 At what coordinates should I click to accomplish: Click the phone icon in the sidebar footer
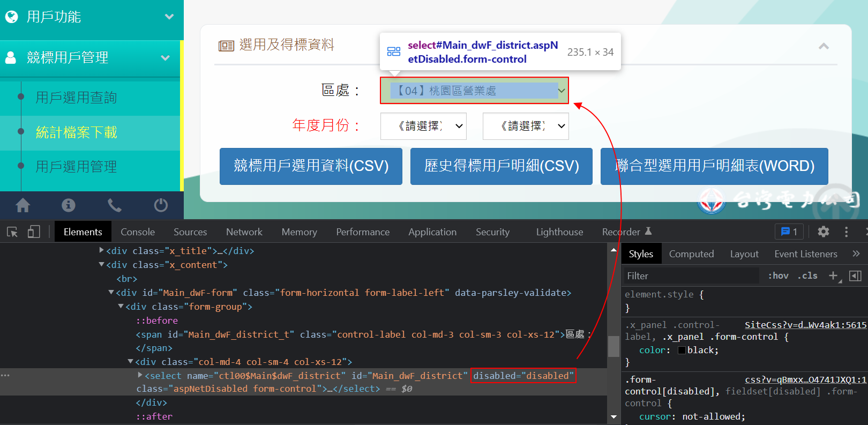[115, 205]
